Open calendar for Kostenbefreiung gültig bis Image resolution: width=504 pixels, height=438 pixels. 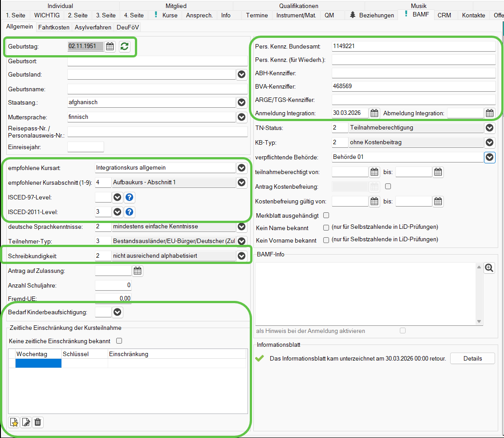[x=438, y=202]
